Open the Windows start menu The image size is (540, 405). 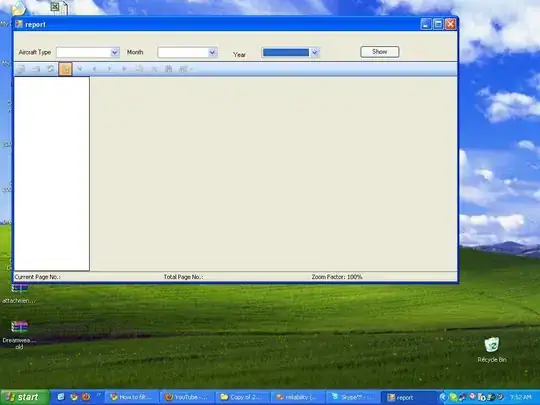[x=25, y=397]
